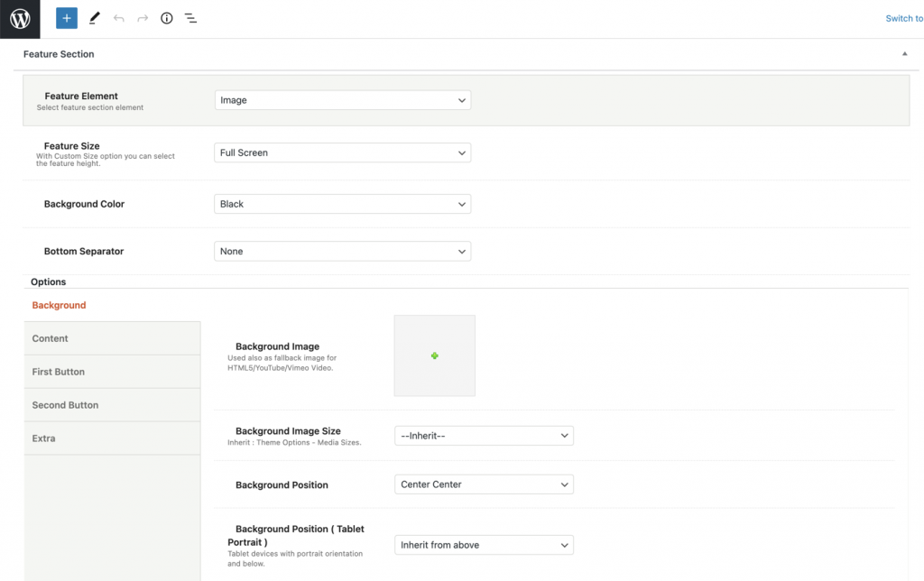Change the Background Image Size from Inherit
Screen dimensions: 924x581
tap(484, 436)
